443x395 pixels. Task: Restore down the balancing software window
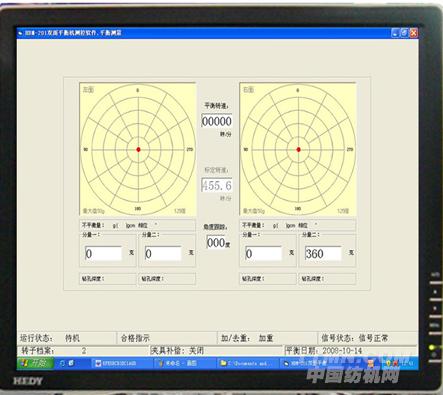404,33
